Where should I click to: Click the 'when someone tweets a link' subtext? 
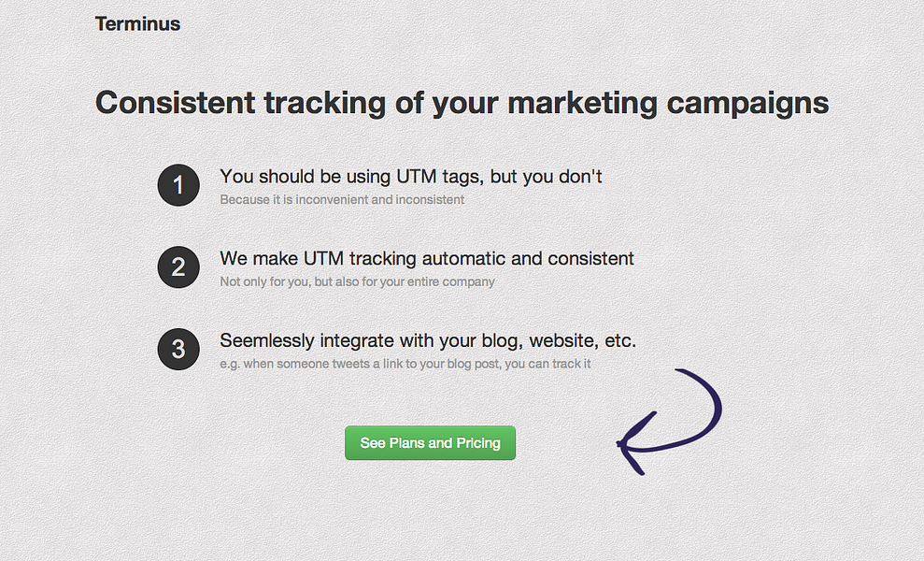pyautogui.click(x=405, y=364)
